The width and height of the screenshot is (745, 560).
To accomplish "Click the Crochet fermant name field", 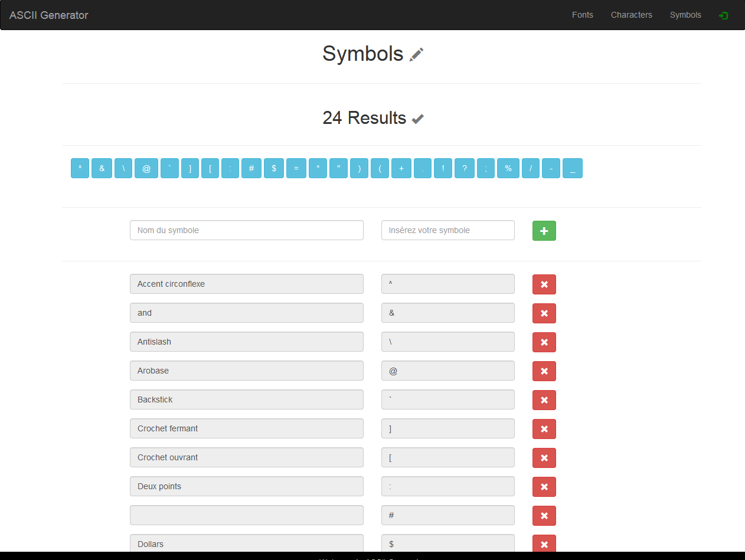I will (247, 428).
